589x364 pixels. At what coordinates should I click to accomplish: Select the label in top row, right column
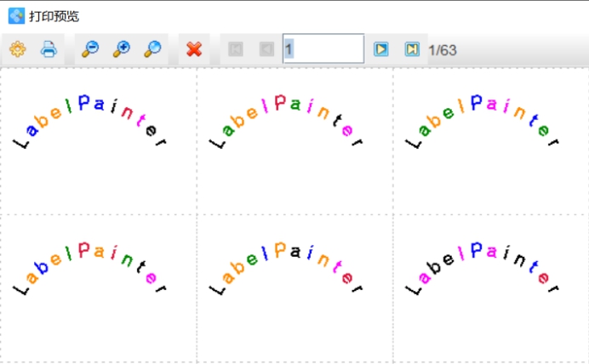(483, 124)
